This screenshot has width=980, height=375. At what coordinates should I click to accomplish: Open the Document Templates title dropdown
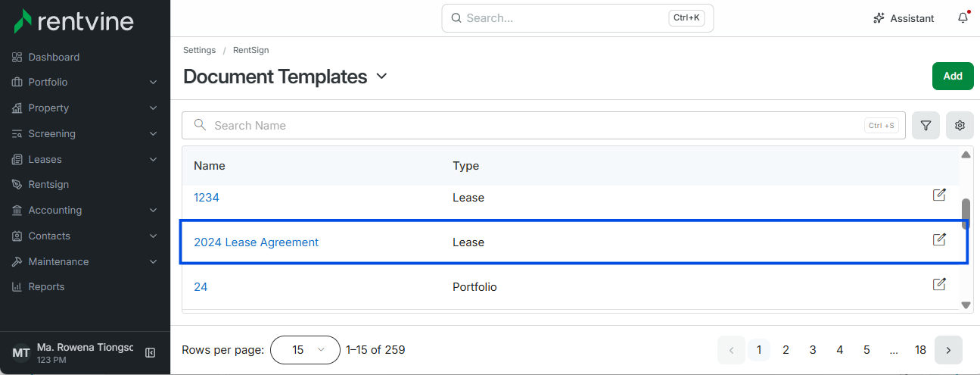point(381,77)
